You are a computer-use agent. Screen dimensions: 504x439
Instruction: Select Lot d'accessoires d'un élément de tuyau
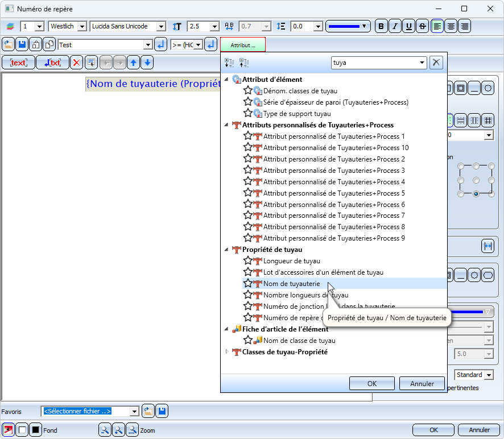click(323, 272)
